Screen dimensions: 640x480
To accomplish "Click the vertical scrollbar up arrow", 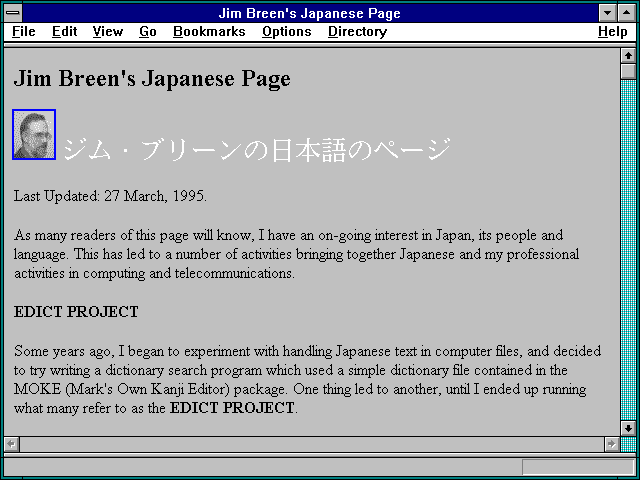I will click(x=628, y=56).
